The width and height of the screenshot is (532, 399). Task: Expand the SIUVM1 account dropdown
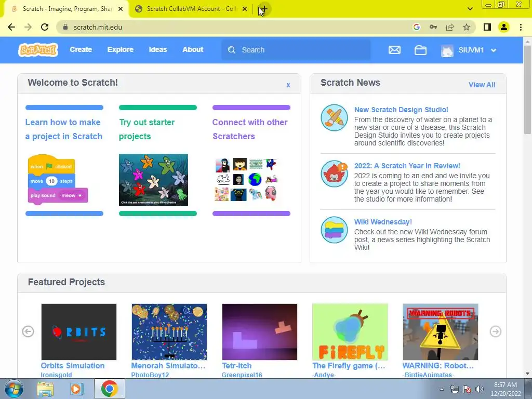click(x=494, y=50)
